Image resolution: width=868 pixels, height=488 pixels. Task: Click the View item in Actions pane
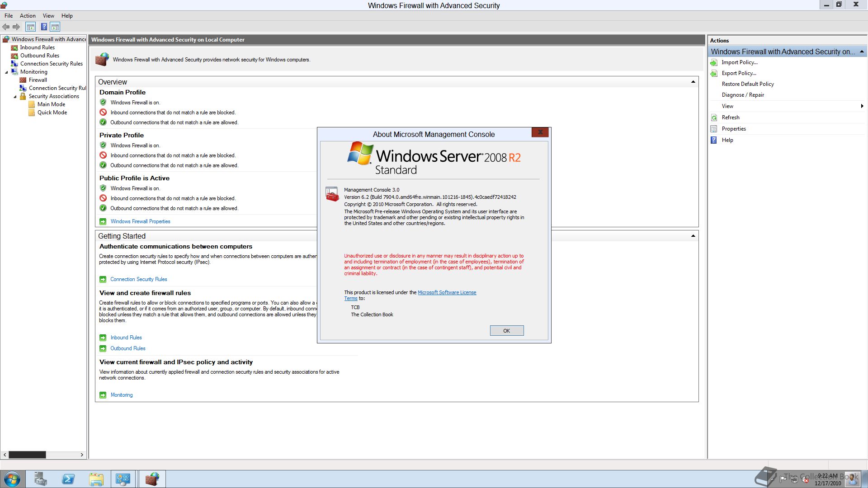(x=727, y=106)
